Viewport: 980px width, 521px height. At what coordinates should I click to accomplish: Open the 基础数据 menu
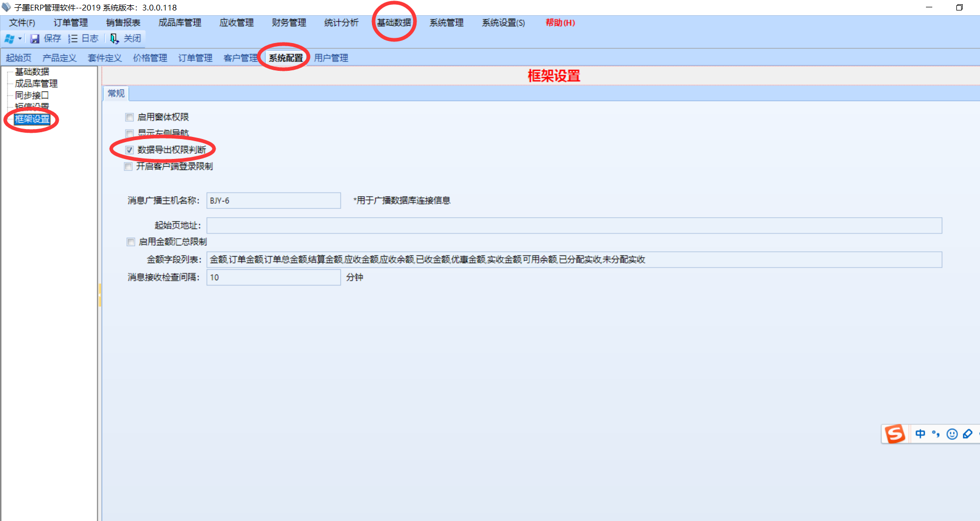(394, 23)
